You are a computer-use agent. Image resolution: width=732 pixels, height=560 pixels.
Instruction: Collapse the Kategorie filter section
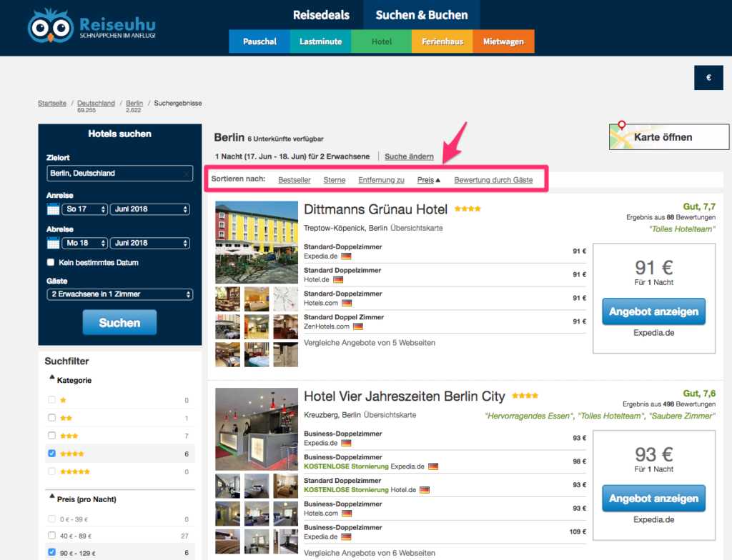[52, 379]
